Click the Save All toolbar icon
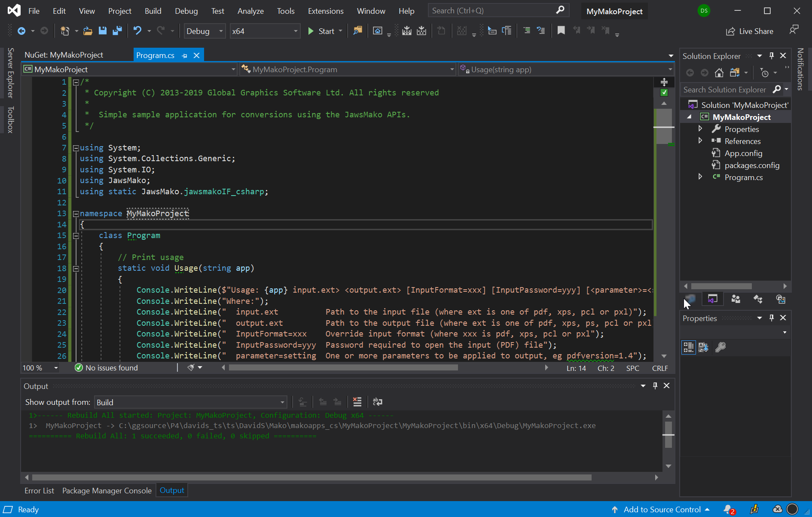 click(x=117, y=31)
